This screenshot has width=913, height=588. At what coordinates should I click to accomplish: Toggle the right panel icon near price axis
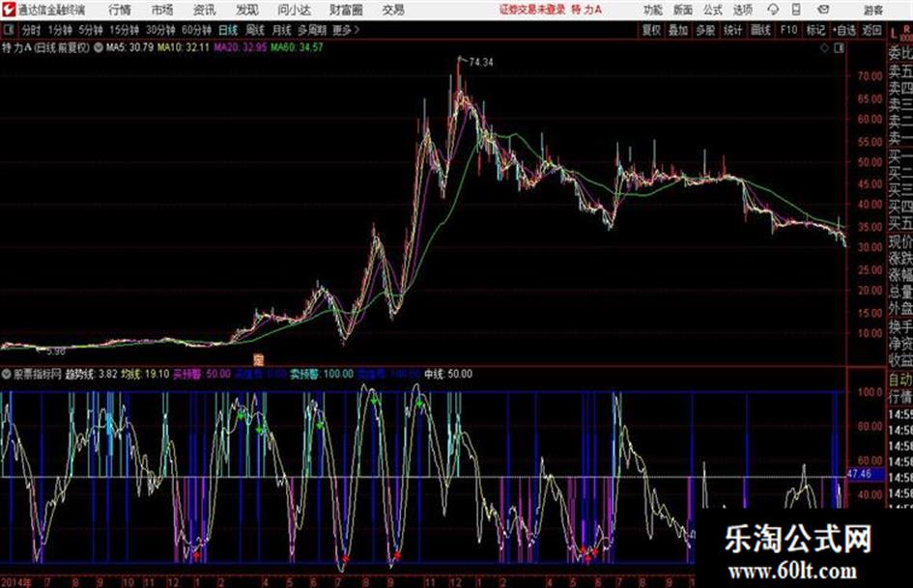(839, 48)
